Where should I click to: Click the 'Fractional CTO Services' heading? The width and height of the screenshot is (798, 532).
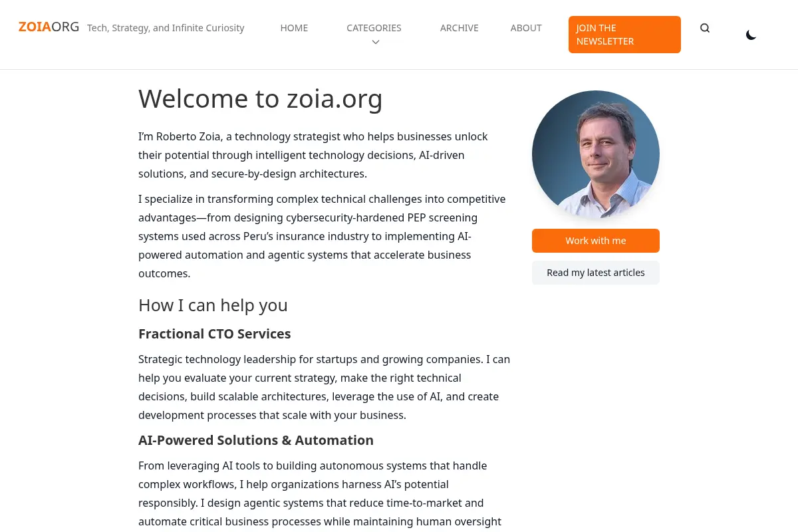point(215,334)
